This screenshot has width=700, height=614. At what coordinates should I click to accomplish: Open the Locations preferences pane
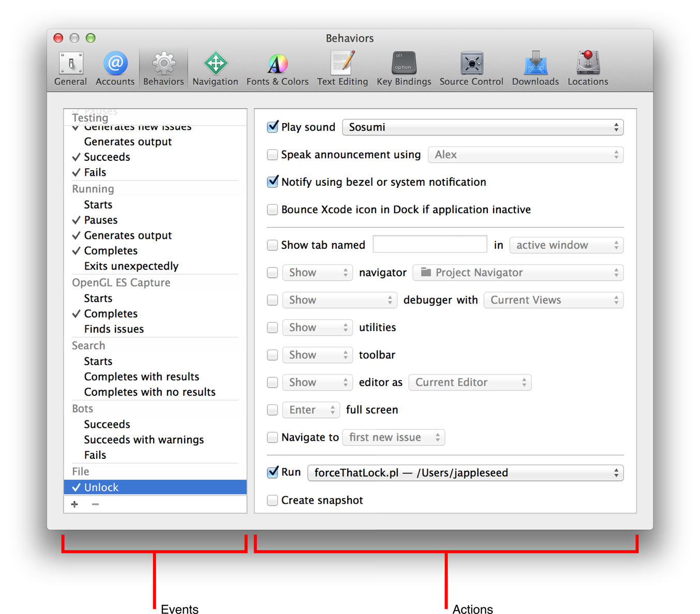click(588, 68)
